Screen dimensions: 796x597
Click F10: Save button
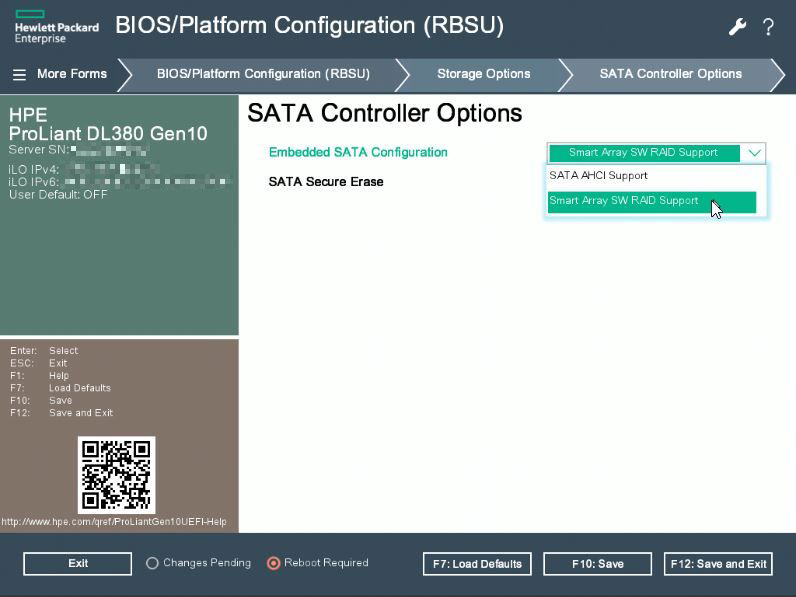click(597, 564)
